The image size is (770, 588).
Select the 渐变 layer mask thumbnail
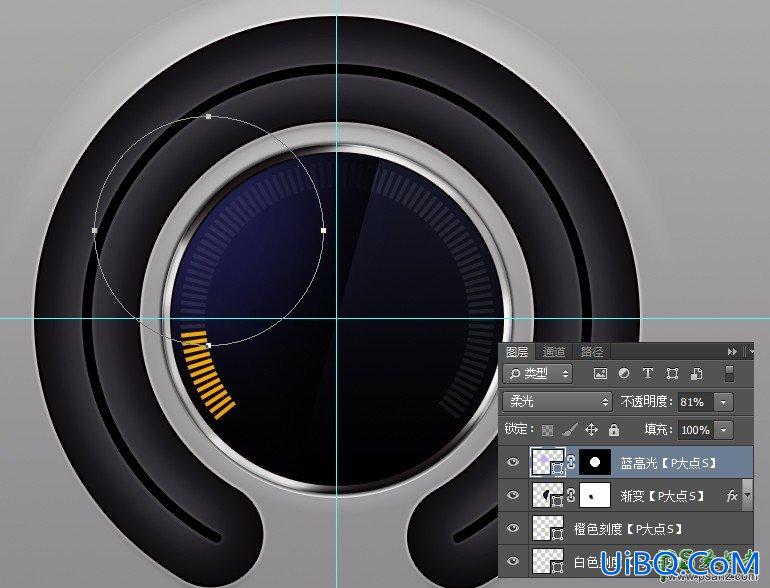595,495
